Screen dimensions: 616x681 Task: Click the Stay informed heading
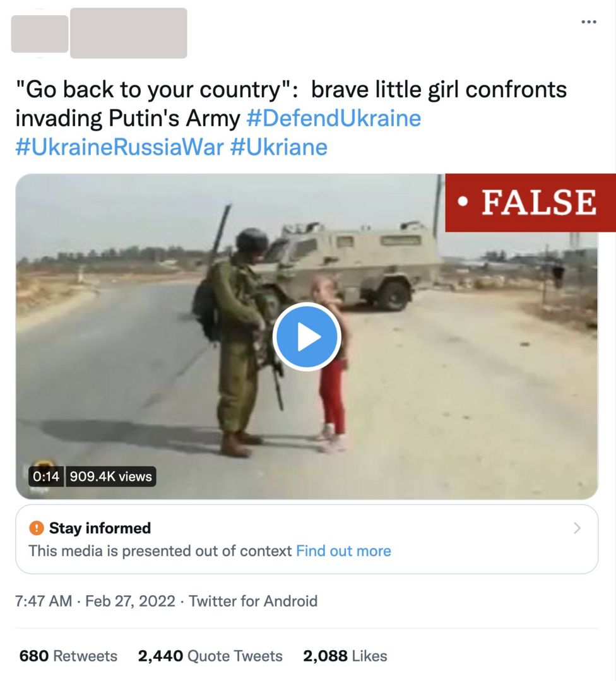click(x=100, y=528)
